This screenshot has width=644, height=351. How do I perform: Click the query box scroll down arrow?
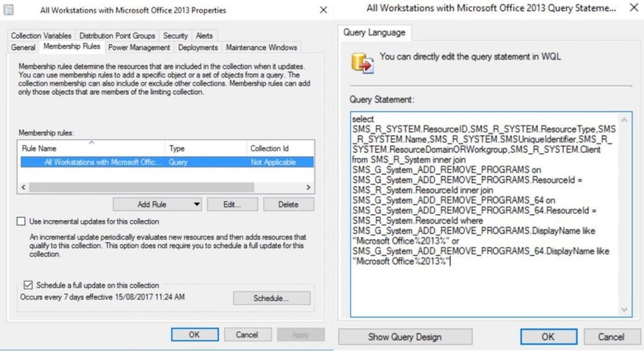(624, 310)
